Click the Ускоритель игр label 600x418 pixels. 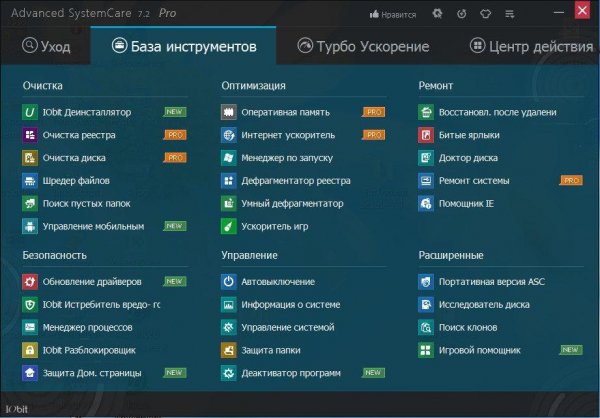click(x=275, y=226)
